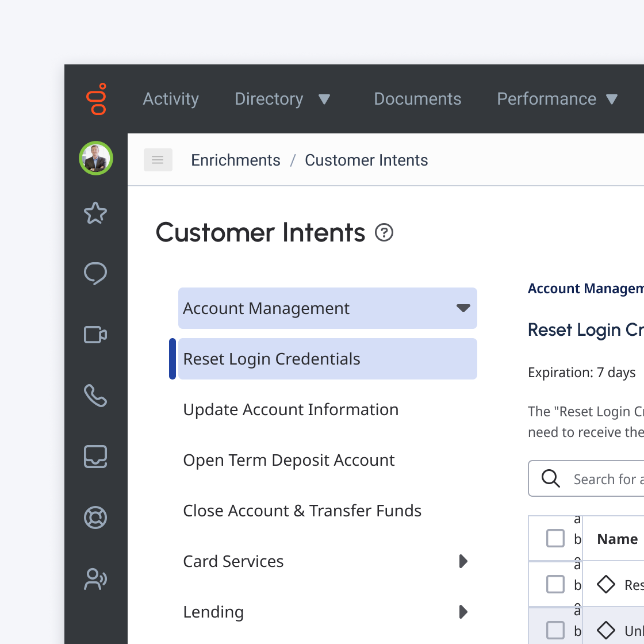
Task: Check the second table row checkbox
Action: pyautogui.click(x=555, y=630)
